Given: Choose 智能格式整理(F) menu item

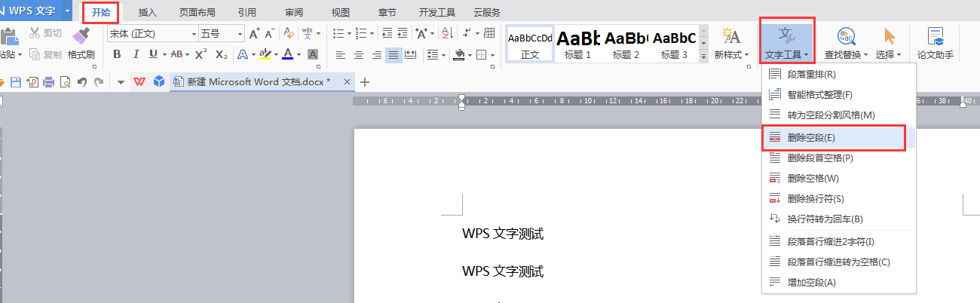Looking at the screenshot, I should 838,95.
